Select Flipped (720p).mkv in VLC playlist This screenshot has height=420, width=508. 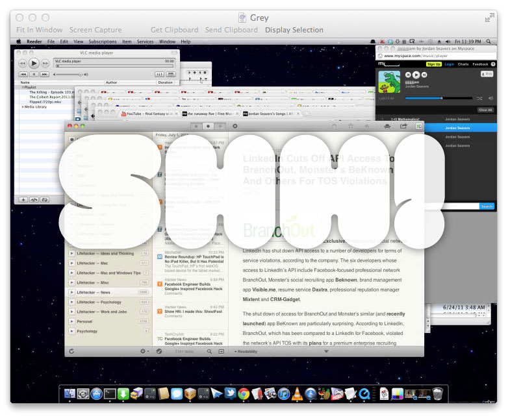45,102
